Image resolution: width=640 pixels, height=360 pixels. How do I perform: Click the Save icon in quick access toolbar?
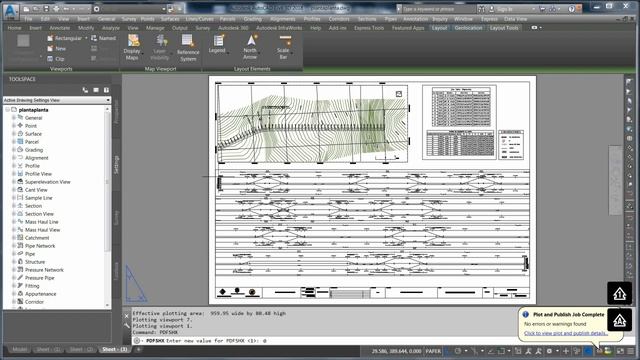click(46, 9)
